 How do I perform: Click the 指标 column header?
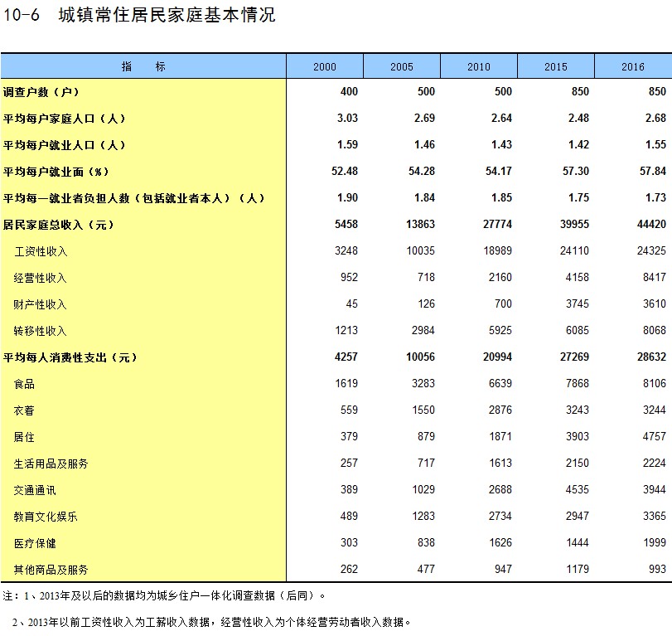(x=143, y=66)
